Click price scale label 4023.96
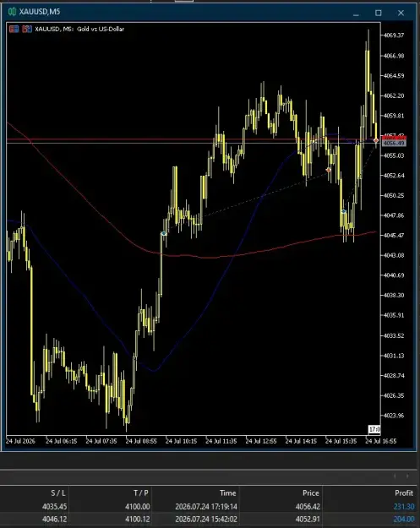Viewport: 420px width, 528px height. click(394, 415)
